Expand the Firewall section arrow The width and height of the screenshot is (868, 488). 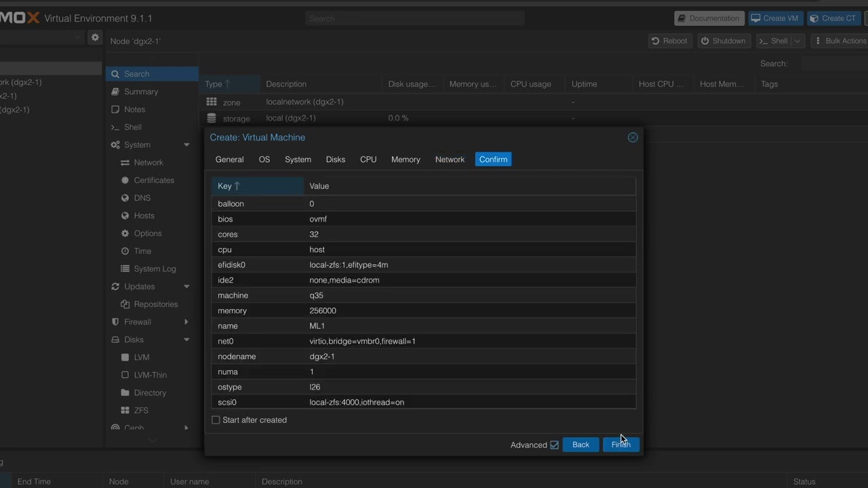coord(186,322)
